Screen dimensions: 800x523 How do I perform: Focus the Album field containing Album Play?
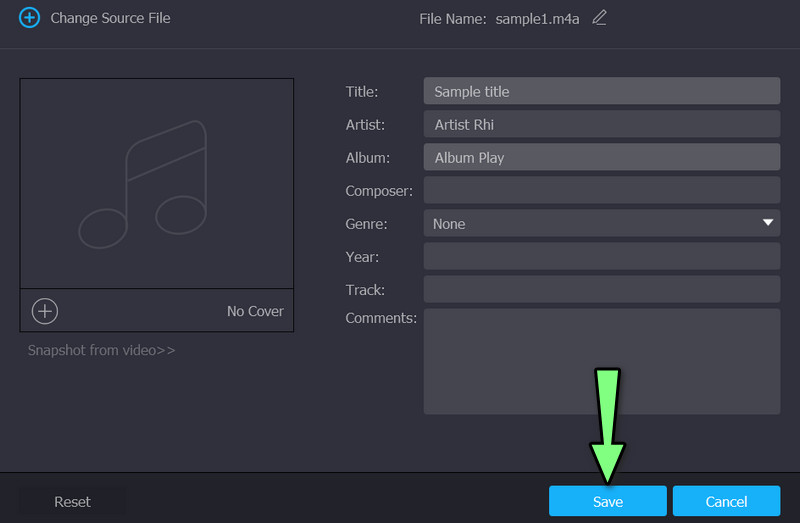[x=601, y=157]
